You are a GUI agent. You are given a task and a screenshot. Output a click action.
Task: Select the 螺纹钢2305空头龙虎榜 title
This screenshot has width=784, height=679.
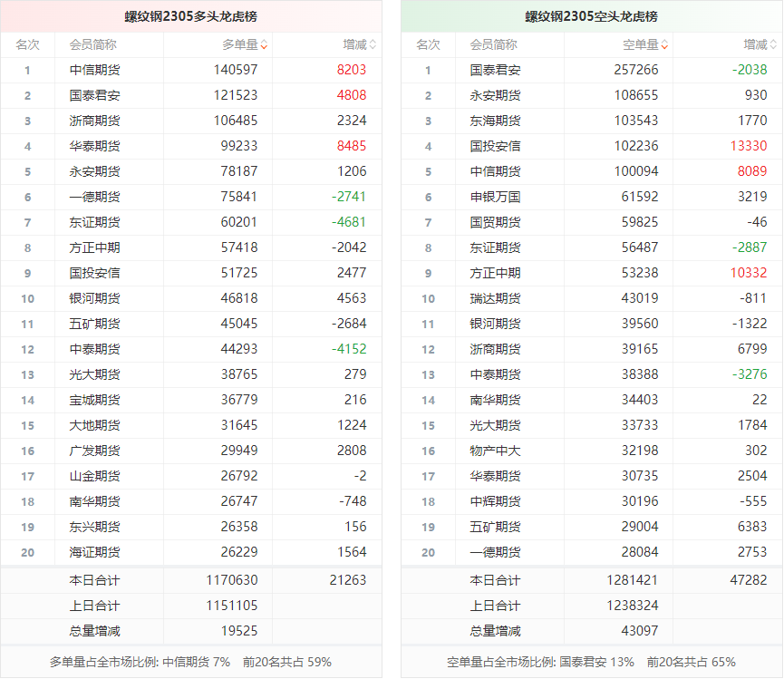pos(591,16)
